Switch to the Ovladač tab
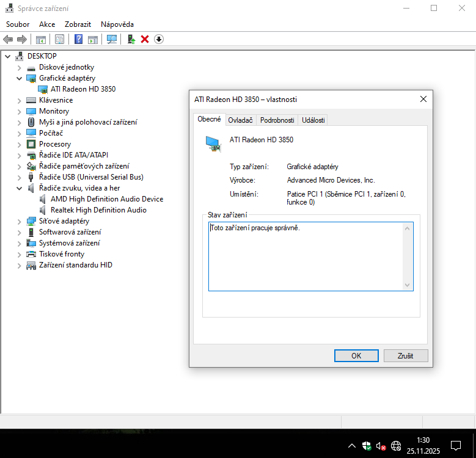 pyautogui.click(x=240, y=120)
